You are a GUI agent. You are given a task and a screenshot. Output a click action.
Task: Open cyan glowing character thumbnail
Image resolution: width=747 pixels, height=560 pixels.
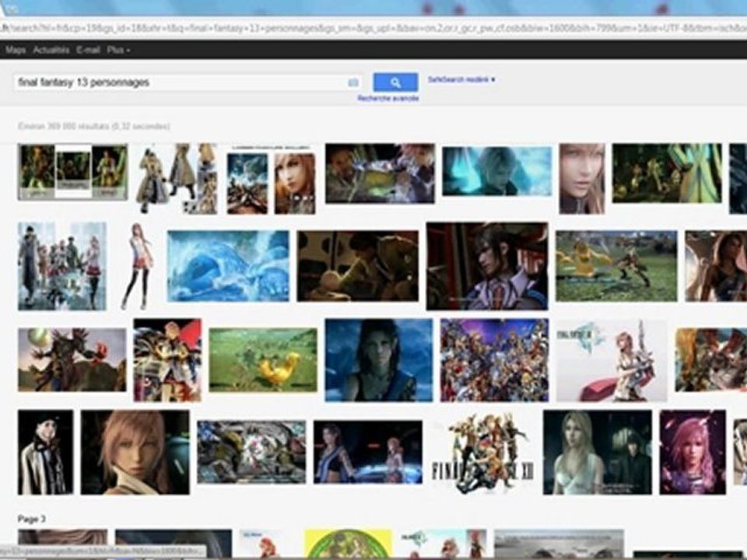[497, 171]
